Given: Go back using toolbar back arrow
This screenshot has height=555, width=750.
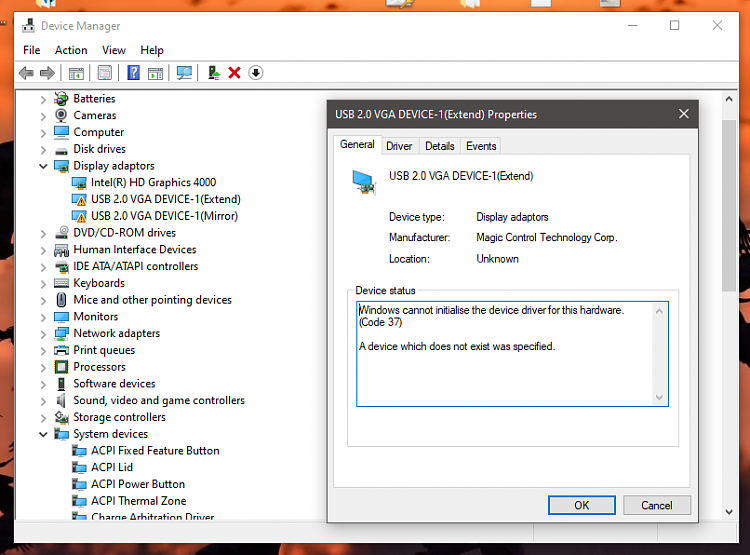Looking at the screenshot, I should [26, 73].
